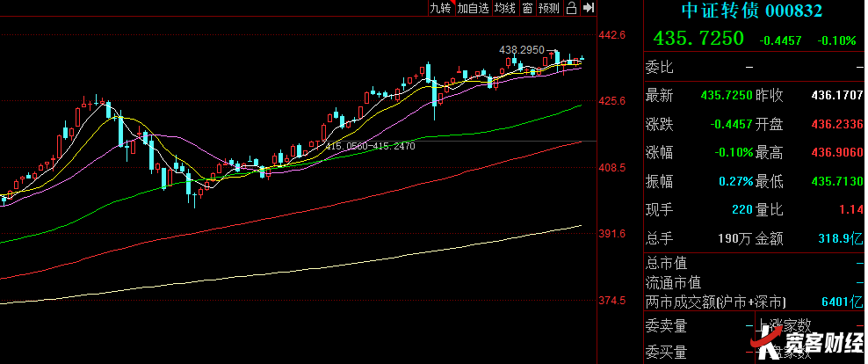The width and height of the screenshot is (868, 364).
Task: Click the 438.2950 high price annotation
Action: coord(522,50)
